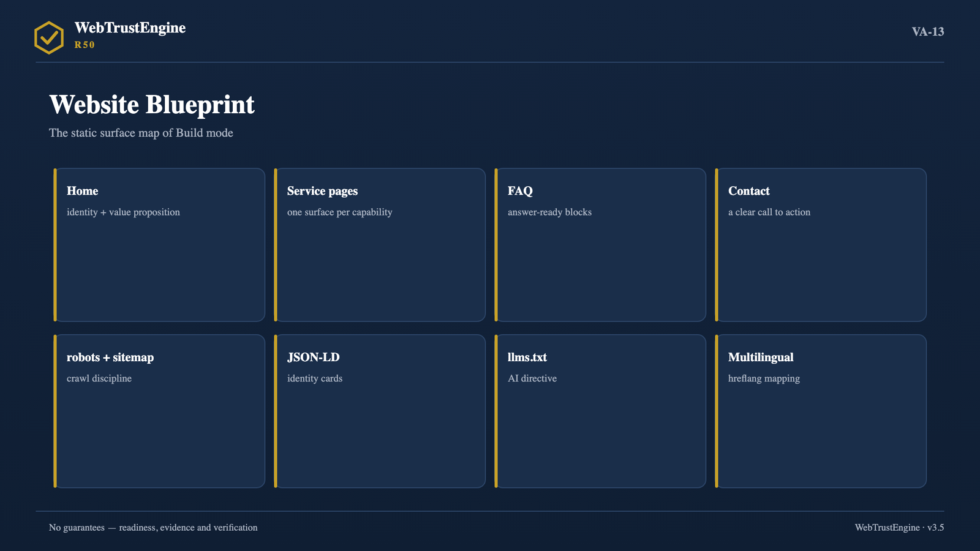Select the Service pages card title
Image resolution: width=980 pixels, height=551 pixels.
click(x=322, y=191)
